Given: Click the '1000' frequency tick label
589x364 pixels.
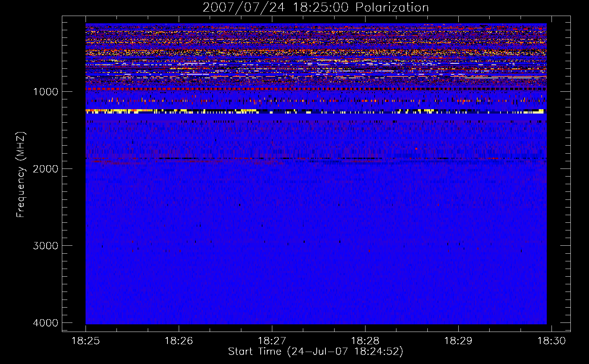Looking at the screenshot, I should coord(46,91).
